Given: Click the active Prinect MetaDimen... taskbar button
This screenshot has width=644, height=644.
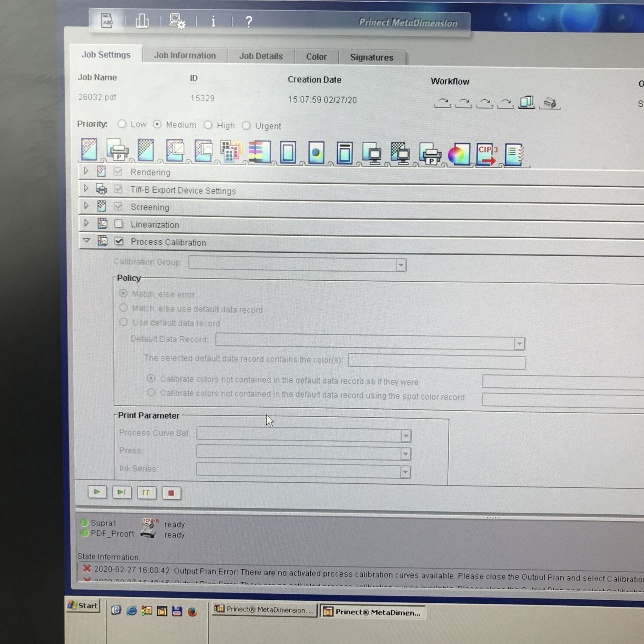Looking at the screenshot, I should click(373, 612).
